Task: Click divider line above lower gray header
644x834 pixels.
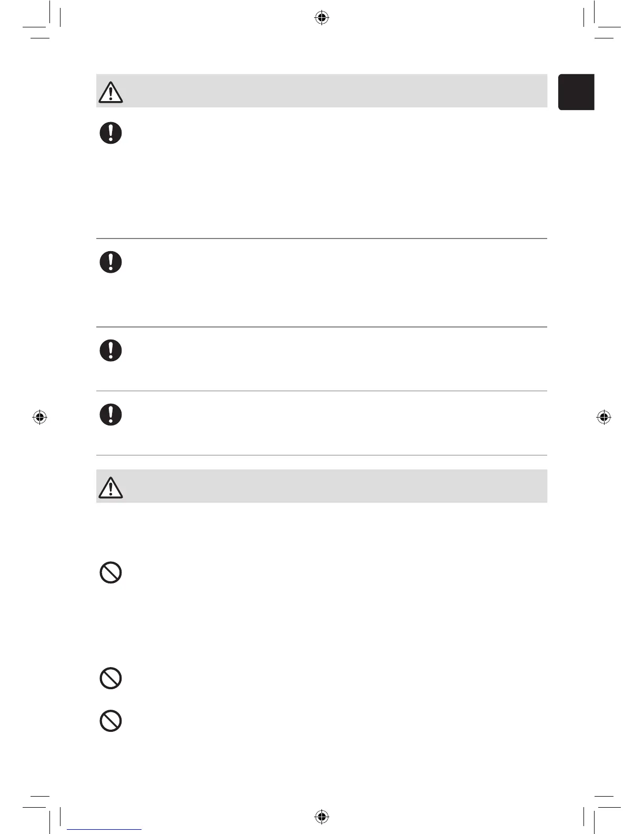Action: [x=321, y=455]
